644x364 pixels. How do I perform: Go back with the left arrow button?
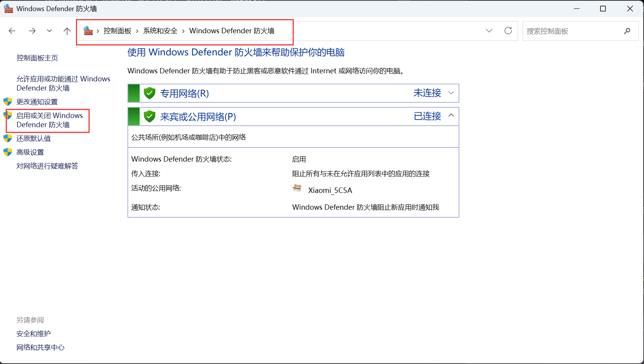[12, 31]
